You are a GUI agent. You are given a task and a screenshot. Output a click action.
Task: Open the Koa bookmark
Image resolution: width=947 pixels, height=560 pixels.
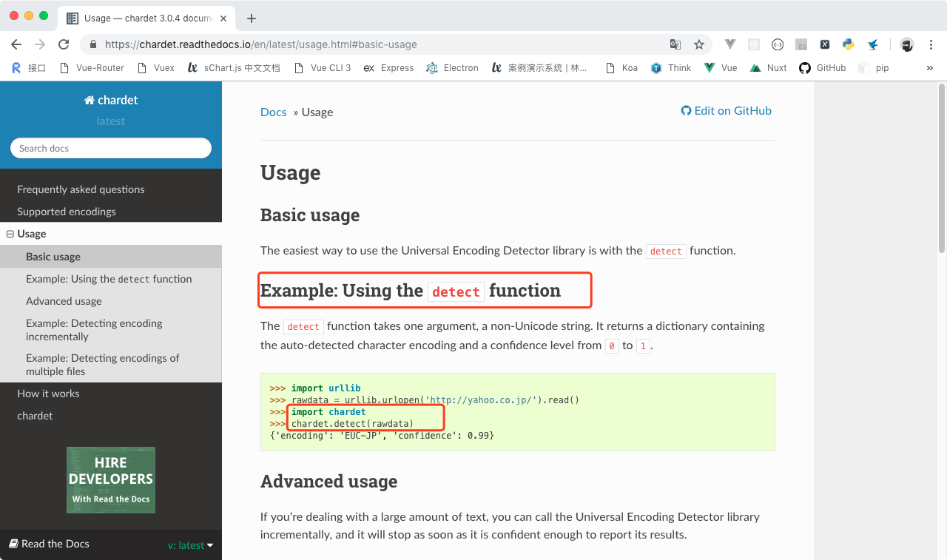point(621,68)
